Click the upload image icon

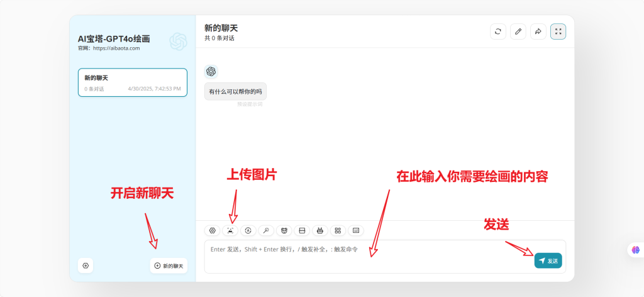click(x=230, y=230)
